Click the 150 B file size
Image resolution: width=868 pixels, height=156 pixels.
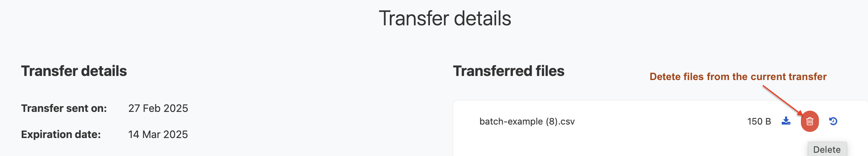pos(759,121)
